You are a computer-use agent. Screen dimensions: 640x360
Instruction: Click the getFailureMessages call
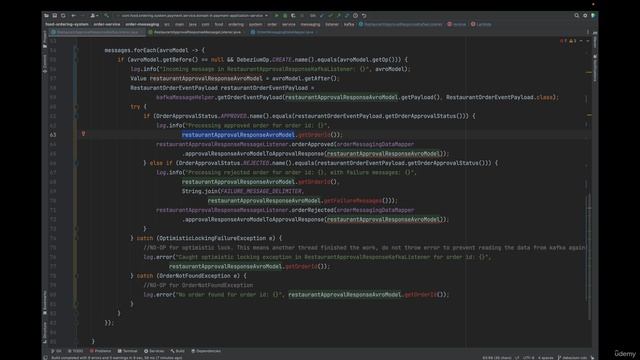353,200
